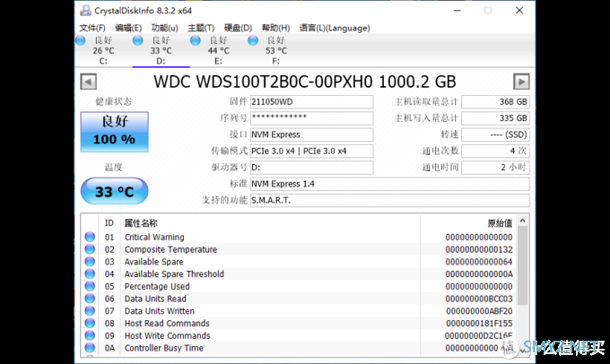Minimize the CrystalDiskInfo window
Image resolution: width=610 pixels, height=364 pixels.
[457, 11]
